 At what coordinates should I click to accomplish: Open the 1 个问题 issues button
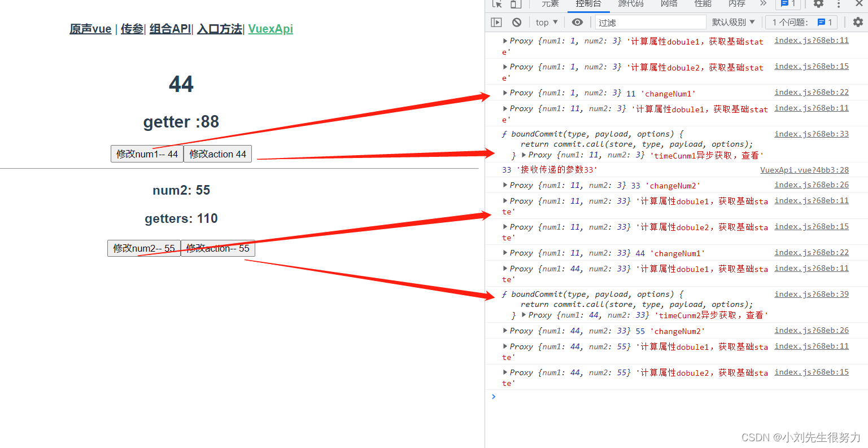[x=801, y=23]
